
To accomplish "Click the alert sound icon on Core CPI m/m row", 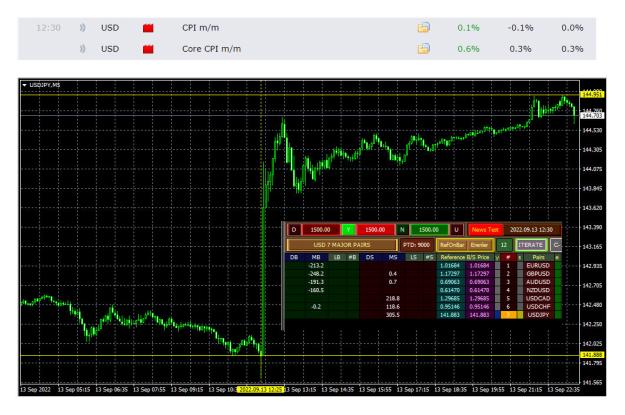I will pyautogui.click(x=83, y=49).
